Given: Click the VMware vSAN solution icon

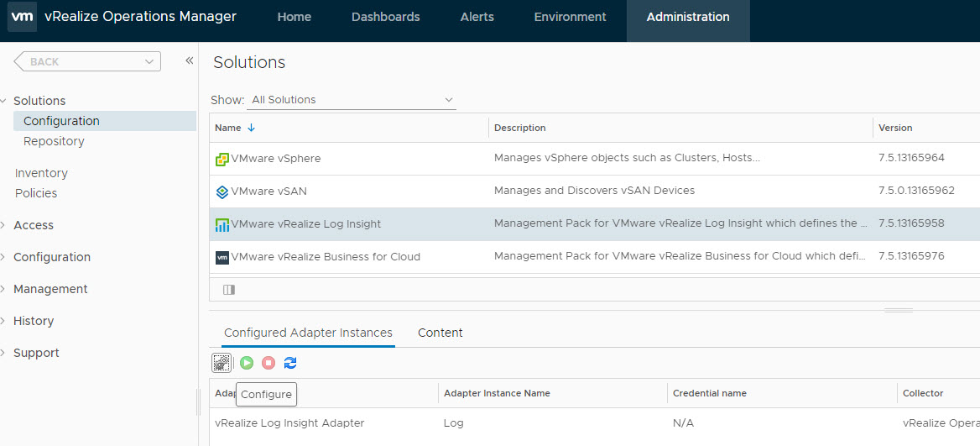Looking at the screenshot, I should point(222,192).
